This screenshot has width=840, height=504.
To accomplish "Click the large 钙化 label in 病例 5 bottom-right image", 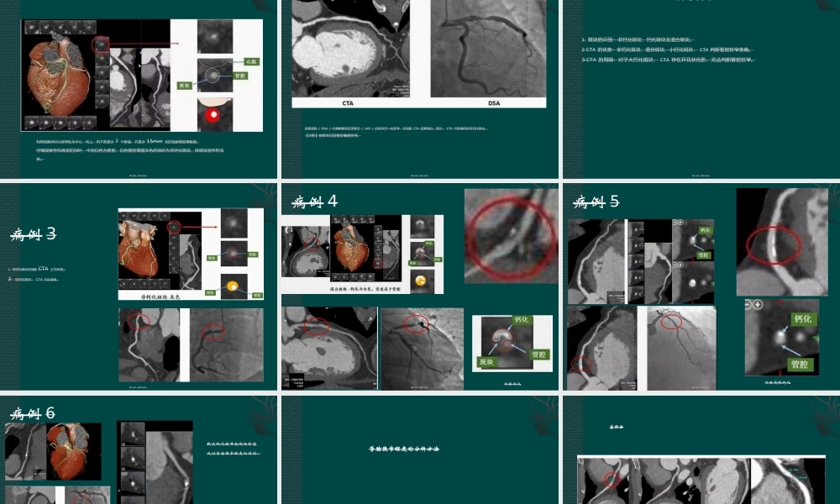I will [x=802, y=319].
